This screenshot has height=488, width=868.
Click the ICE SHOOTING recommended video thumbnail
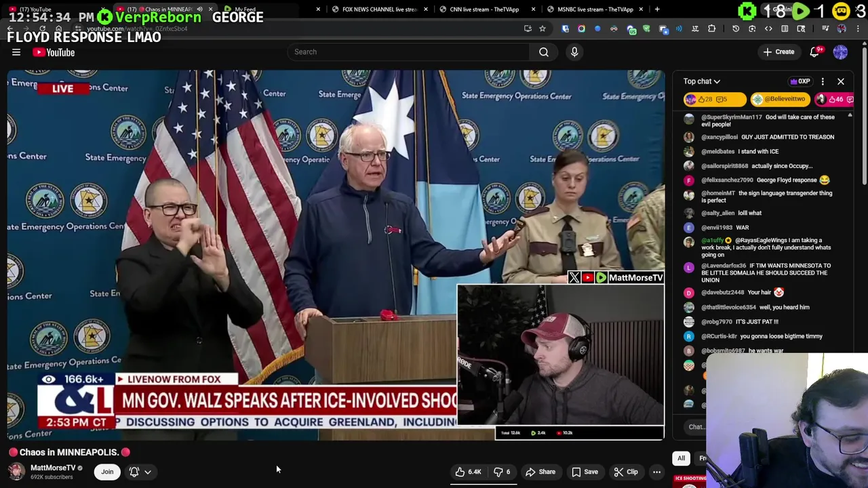click(690, 481)
